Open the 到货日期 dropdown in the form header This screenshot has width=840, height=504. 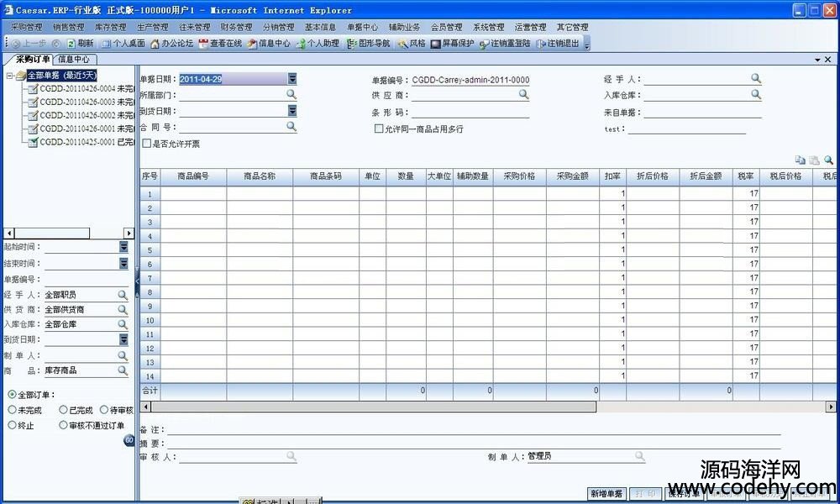[x=292, y=111]
